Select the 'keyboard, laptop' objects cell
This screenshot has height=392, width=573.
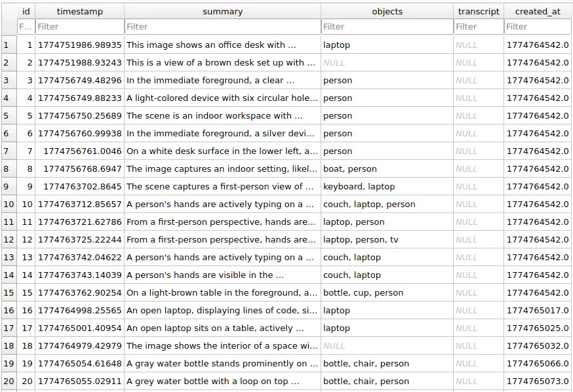(x=387, y=186)
